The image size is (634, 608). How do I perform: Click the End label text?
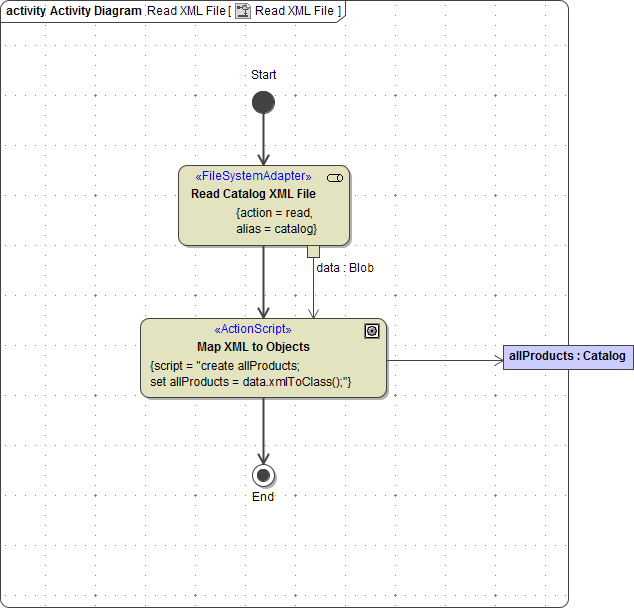[263, 497]
